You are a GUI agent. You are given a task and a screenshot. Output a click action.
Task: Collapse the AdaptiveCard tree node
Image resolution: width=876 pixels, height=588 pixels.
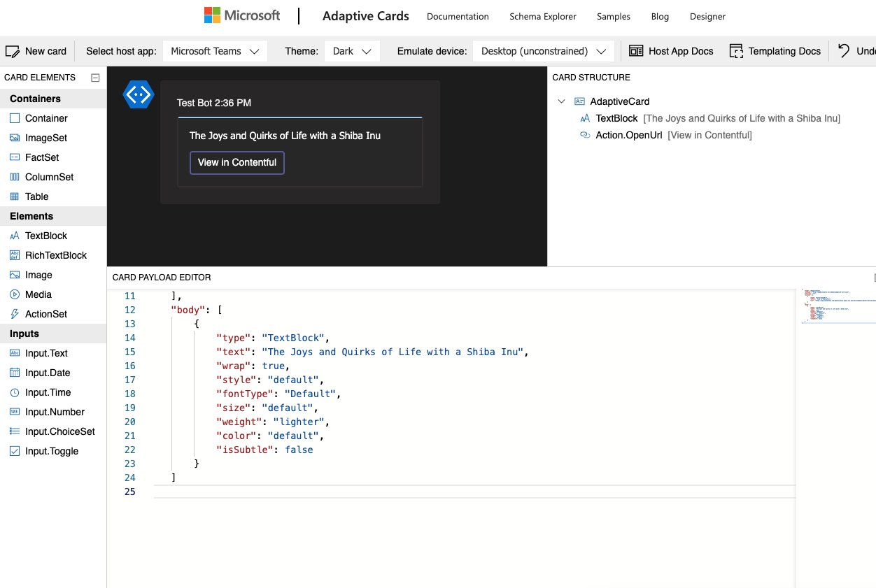coord(561,101)
